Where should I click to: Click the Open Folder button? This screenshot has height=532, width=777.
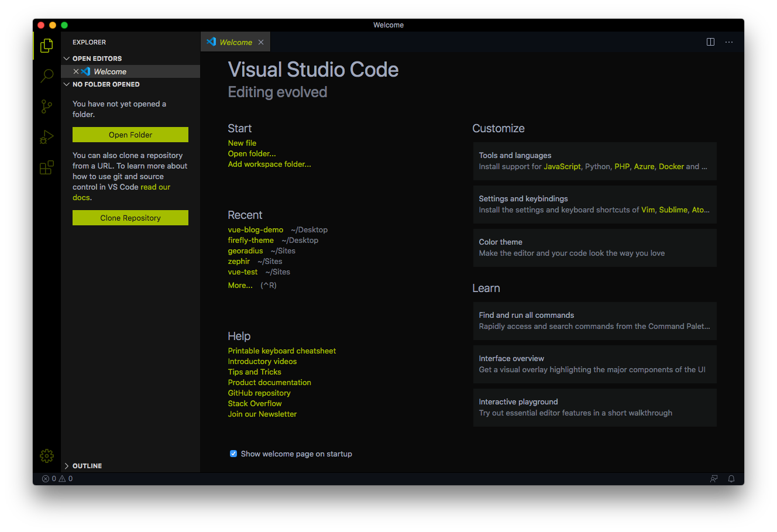[x=130, y=134]
